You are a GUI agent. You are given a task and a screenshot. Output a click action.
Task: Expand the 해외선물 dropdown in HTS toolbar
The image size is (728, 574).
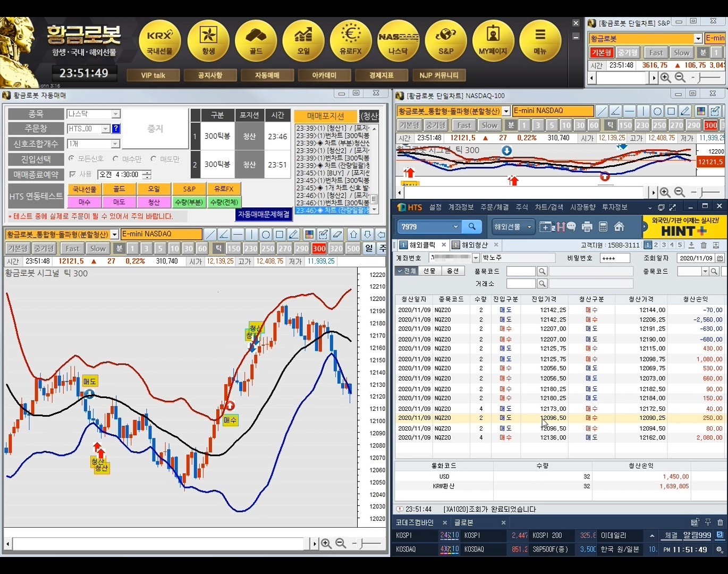(529, 227)
